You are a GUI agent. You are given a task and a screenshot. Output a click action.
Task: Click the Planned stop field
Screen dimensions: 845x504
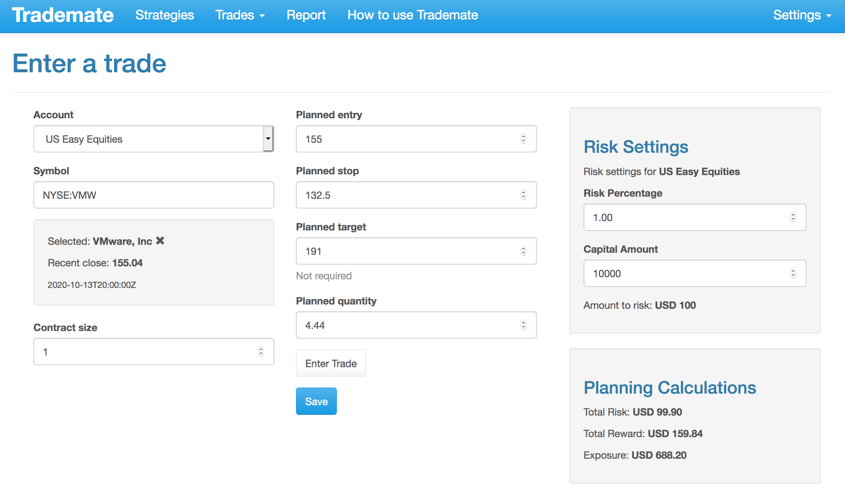(x=416, y=195)
